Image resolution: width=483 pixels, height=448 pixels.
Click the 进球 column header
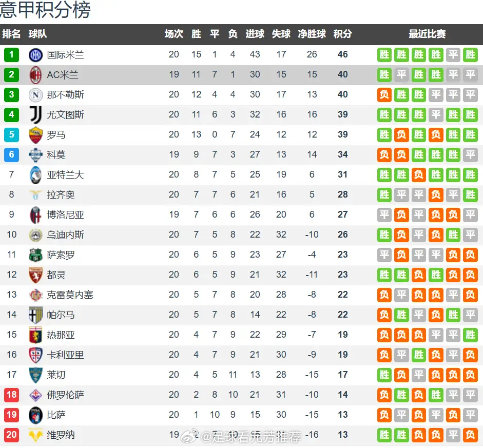pos(255,34)
